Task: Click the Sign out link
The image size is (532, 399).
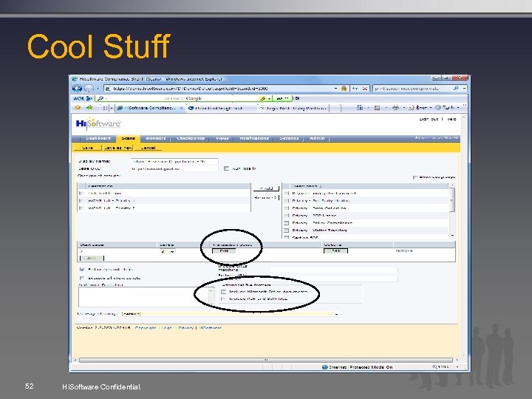Action: (429, 119)
